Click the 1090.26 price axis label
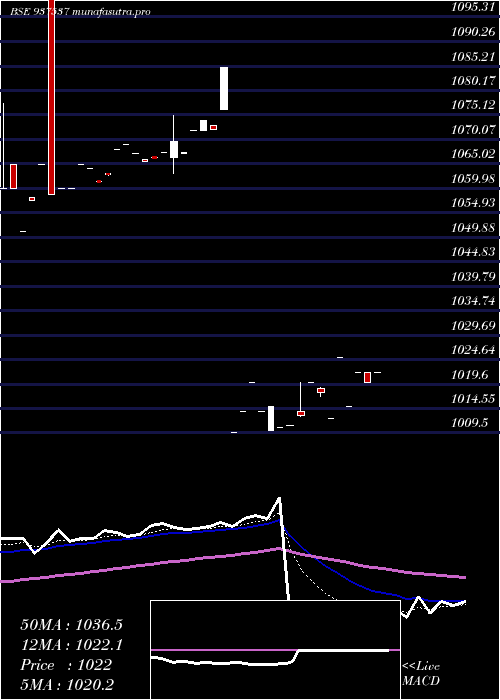 472,32
